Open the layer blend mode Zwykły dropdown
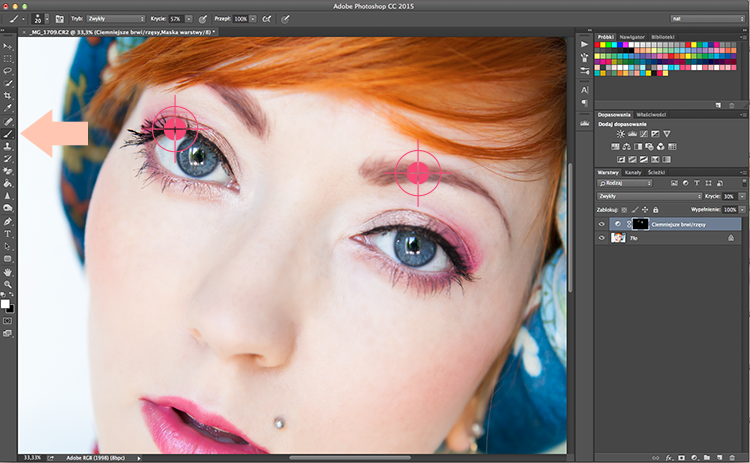This screenshot has width=750, height=463. click(649, 196)
